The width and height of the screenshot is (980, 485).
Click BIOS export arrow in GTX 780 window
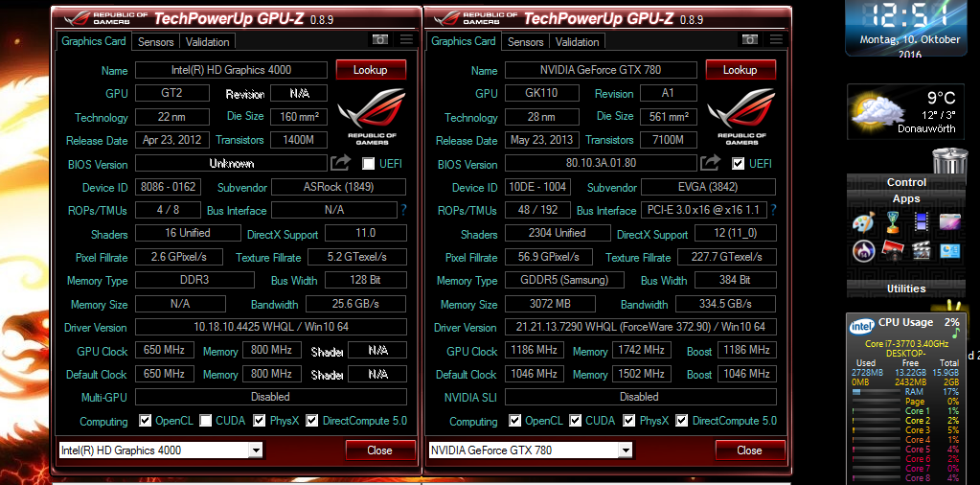tap(710, 163)
